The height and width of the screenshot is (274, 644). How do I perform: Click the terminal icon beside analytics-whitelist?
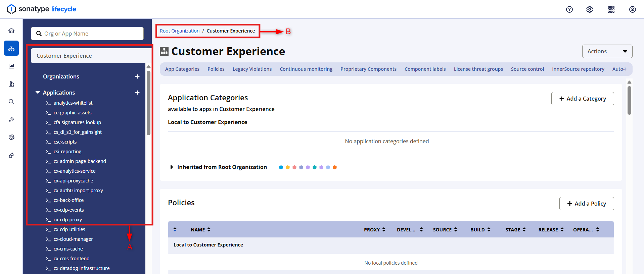(48, 103)
